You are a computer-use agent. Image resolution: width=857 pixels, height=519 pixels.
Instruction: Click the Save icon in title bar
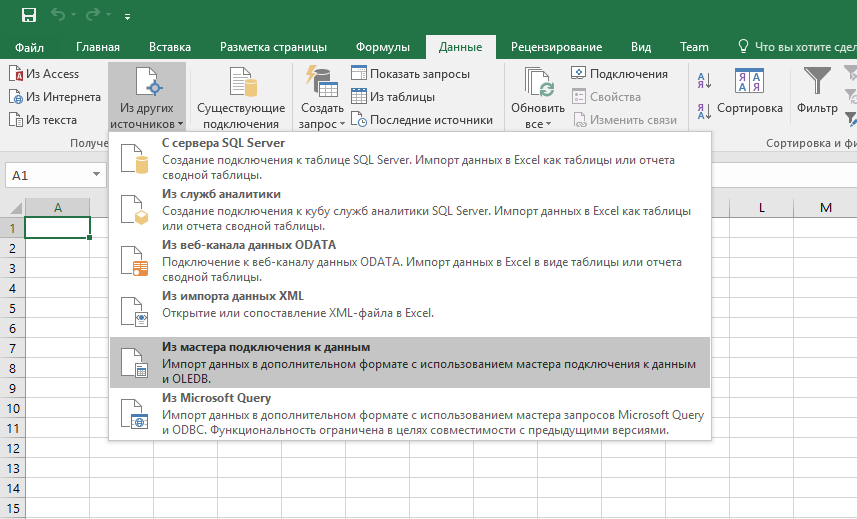click(x=29, y=16)
